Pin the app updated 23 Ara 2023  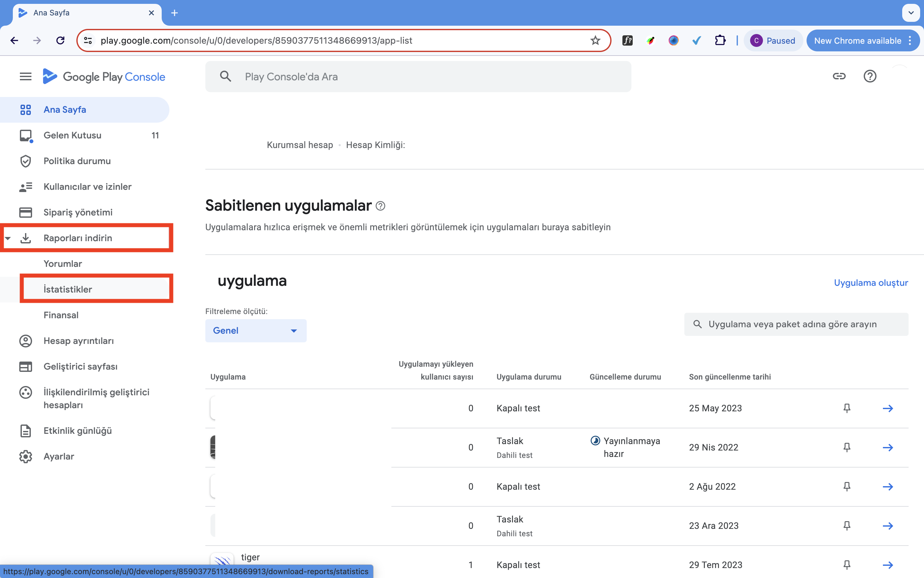(847, 526)
